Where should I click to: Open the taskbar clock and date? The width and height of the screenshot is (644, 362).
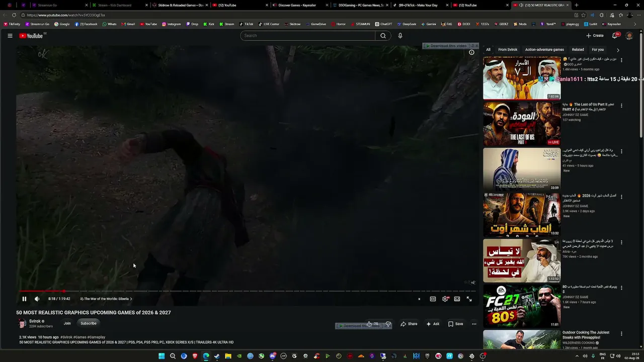click(x=631, y=356)
